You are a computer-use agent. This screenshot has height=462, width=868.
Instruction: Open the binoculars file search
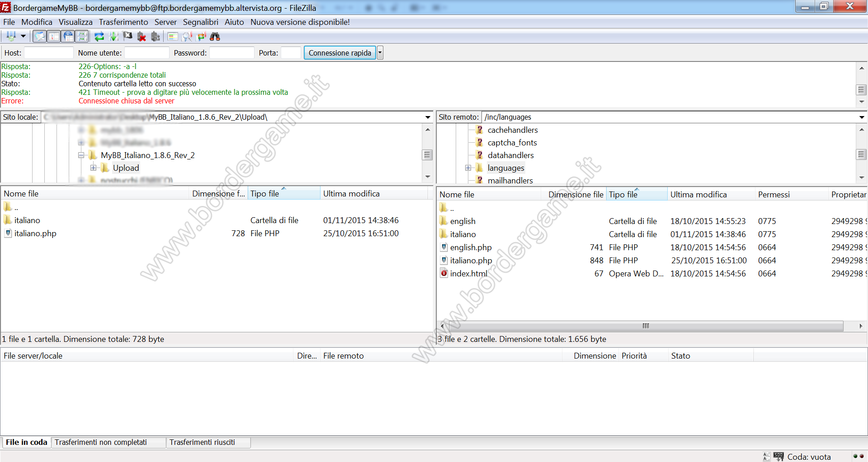point(215,37)
